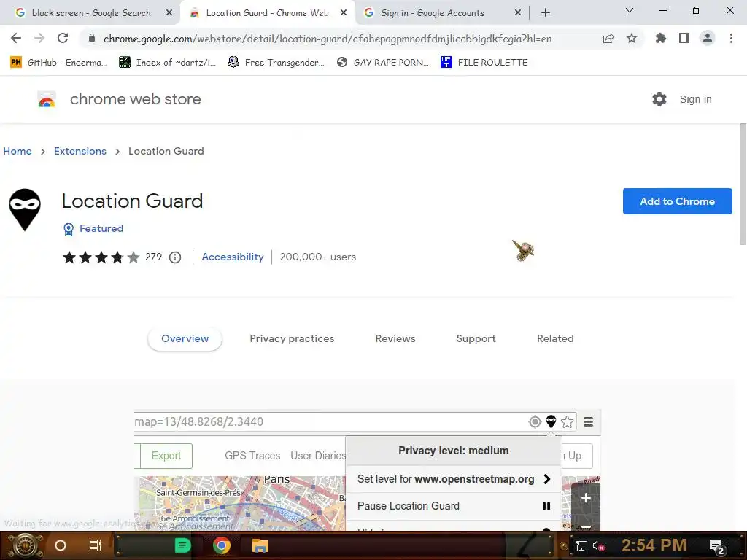The height and width of the screenshot is (560, 747).
Task: Click the Featured badge
Action: [93, 228]
